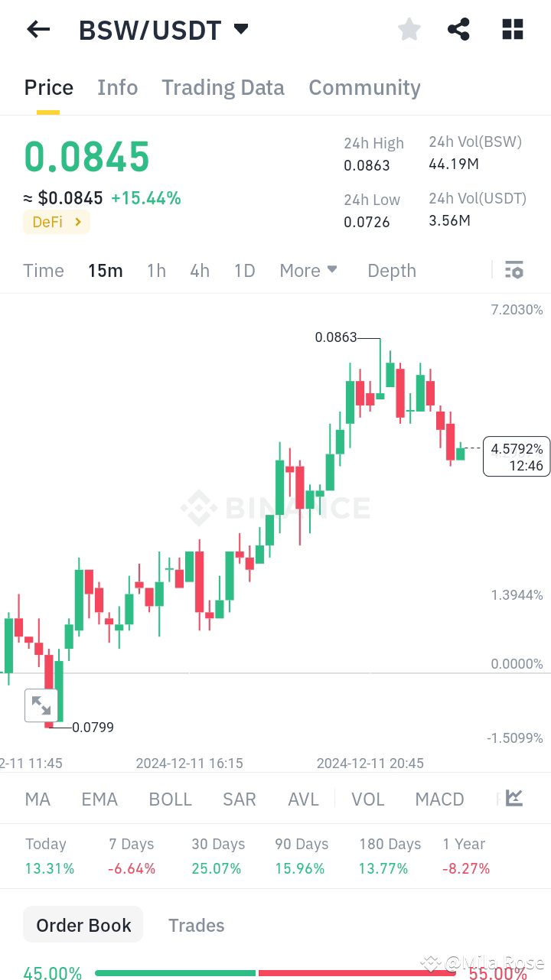This screenshot has width=551, height=980.
Task: Select the MACD indicator label
Action: coord(439,798)
